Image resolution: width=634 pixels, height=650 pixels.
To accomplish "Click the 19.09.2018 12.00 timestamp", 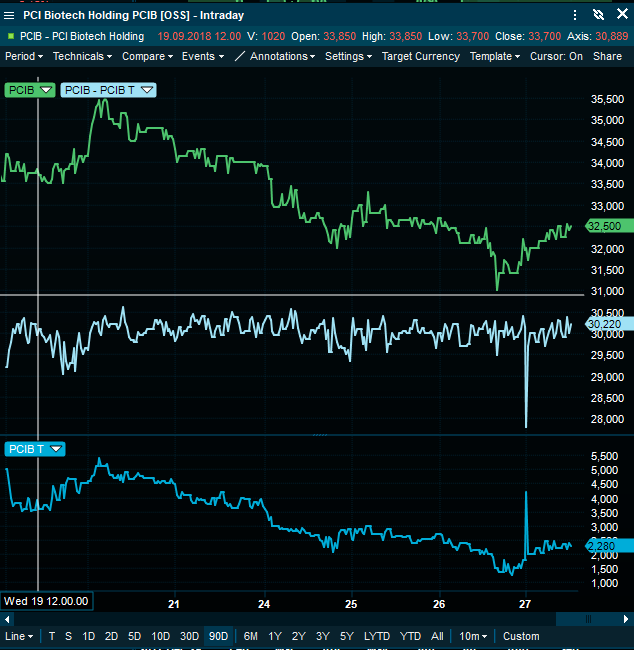I will (199, 36).
